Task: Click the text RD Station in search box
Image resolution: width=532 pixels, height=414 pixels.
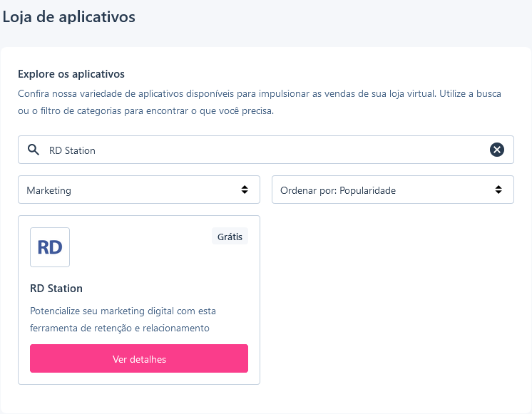Action: [72, 150]
